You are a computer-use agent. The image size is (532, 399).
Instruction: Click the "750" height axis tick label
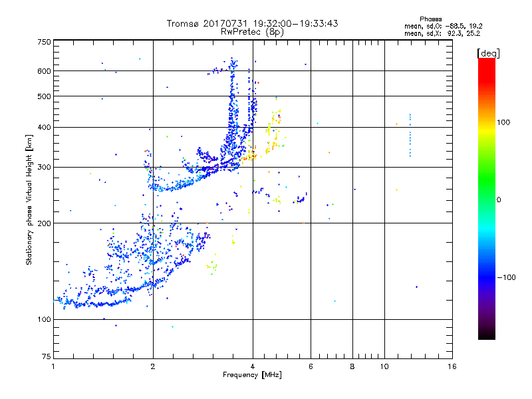coord(44,42)
